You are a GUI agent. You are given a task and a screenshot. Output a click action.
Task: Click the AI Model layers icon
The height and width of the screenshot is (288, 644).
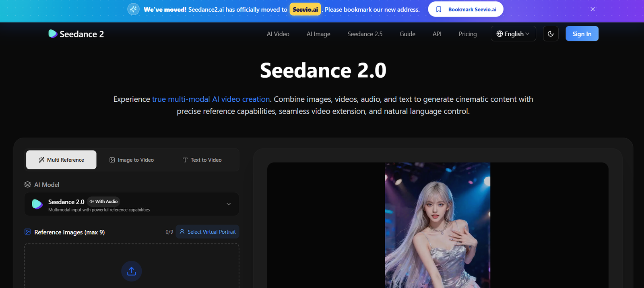click(x=27, y=184)
